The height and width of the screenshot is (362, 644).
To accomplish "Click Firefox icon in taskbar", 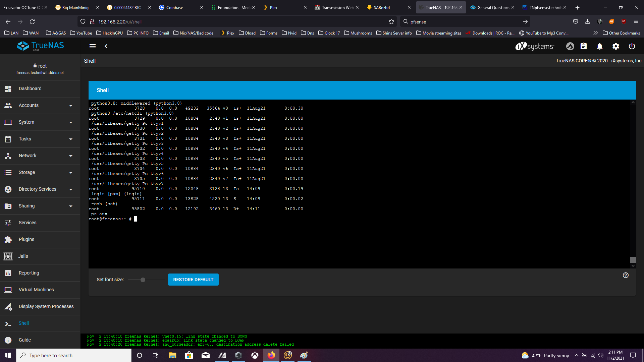I will 271,355.
